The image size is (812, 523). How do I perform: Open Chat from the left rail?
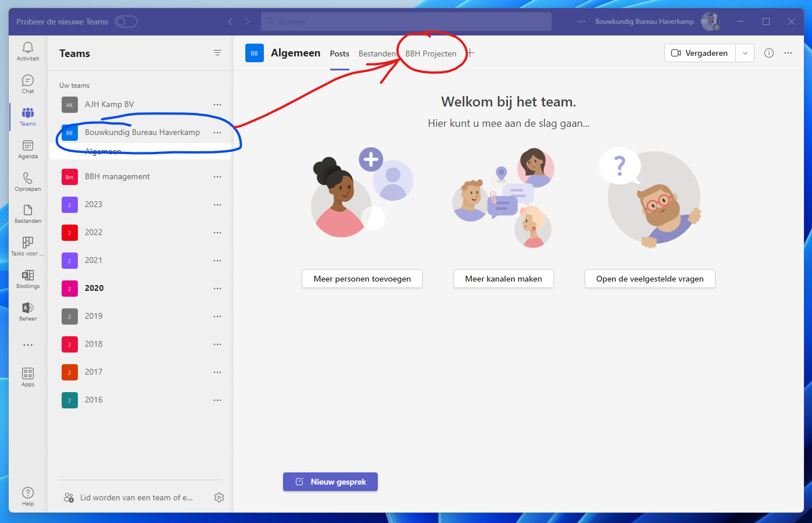28,84
